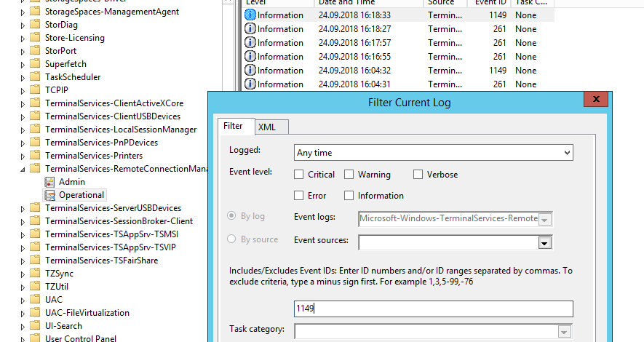Tick the Warning event level checkbox
The height and width of the screenshot is (342, 644).
349,175
